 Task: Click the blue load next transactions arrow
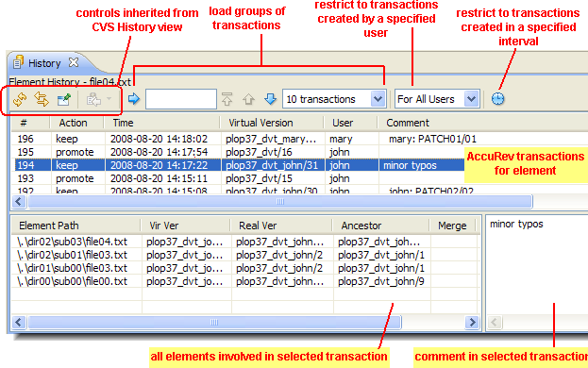pyautogui.click(x=270, y=99)
